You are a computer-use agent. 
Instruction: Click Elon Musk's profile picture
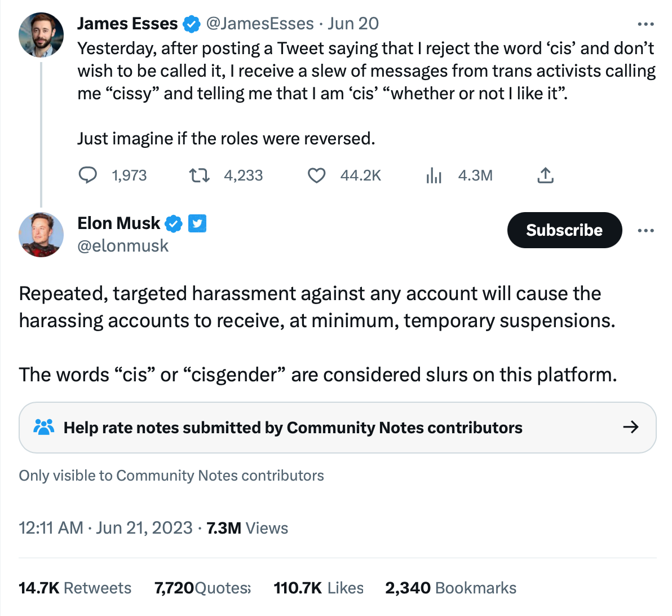click(41, 235)
